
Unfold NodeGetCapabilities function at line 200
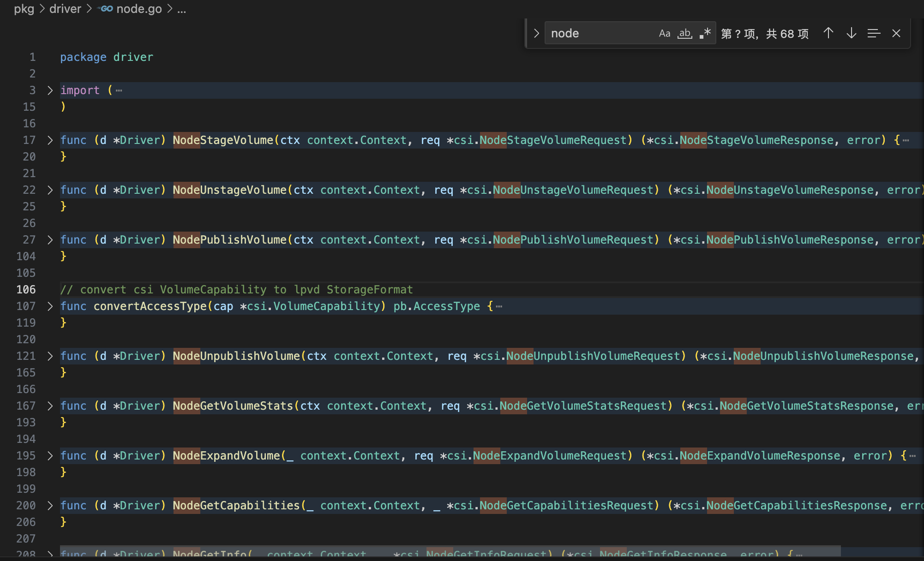50,506
